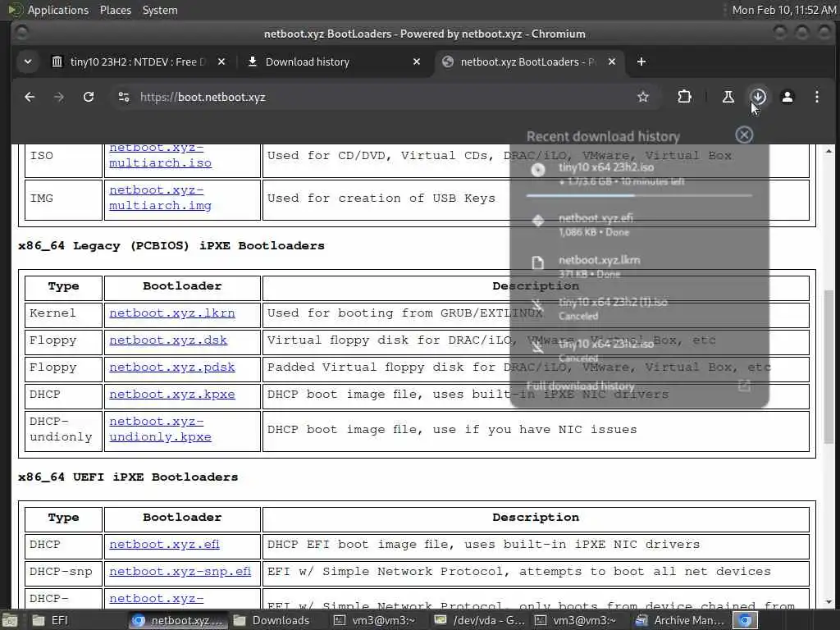Click the x86_64 UEFI iPXE Bootloaders heading
840x630 pixels.
coord(128,477)
